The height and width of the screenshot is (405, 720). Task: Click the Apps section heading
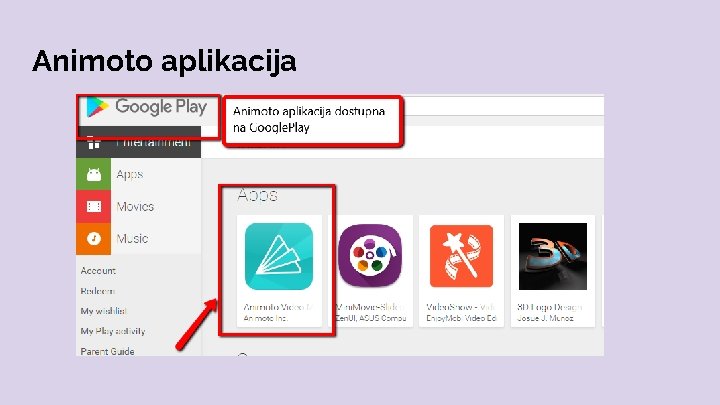coord(257,196)
